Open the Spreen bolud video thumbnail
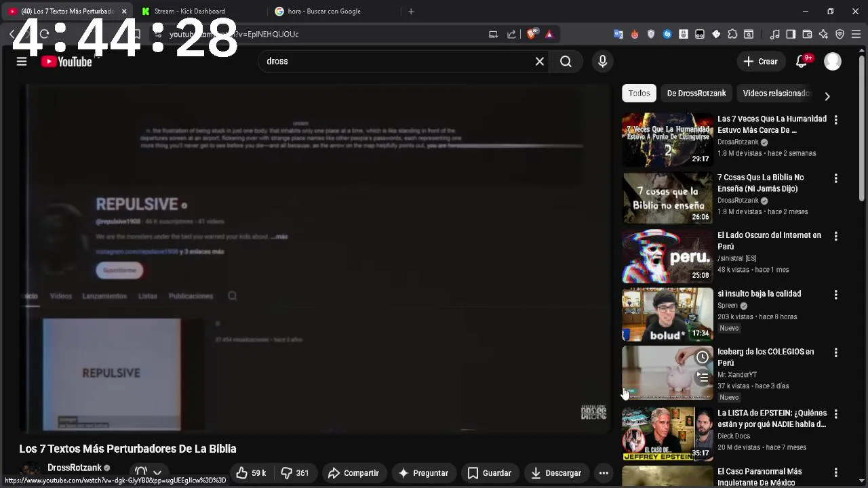Screen dimensions: 868x488 tap(667, 314)
